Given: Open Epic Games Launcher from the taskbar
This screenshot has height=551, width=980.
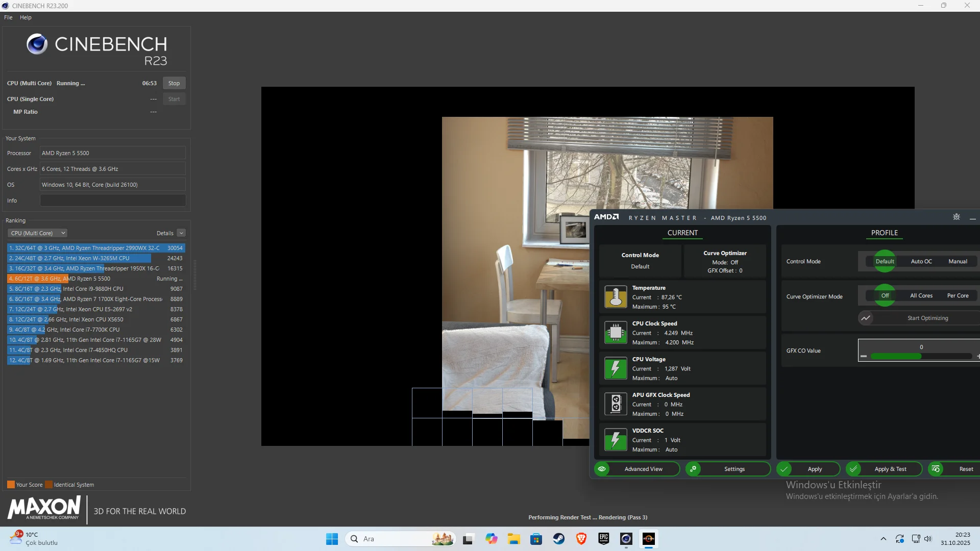Looking at the screenshot, I should tap(604, 539).
